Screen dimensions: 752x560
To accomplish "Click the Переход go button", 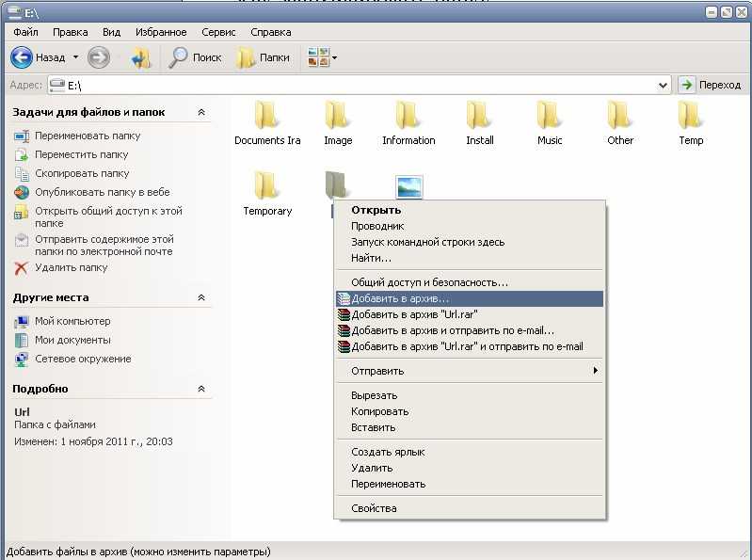I will (x=711, y=85).
